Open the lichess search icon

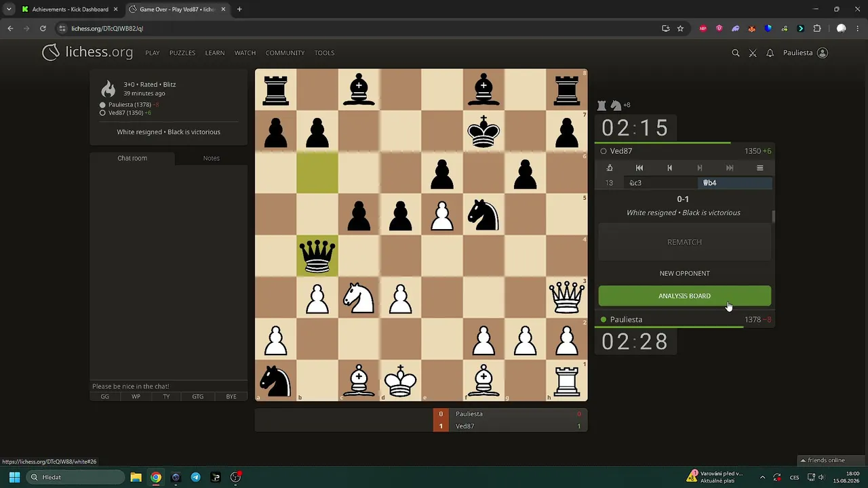[x=736, y=53]
